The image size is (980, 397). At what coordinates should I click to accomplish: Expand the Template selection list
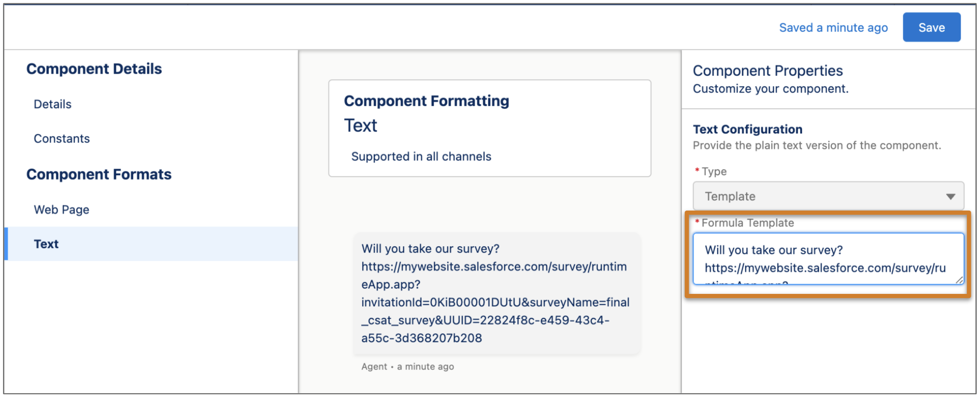tap(827, 196)
